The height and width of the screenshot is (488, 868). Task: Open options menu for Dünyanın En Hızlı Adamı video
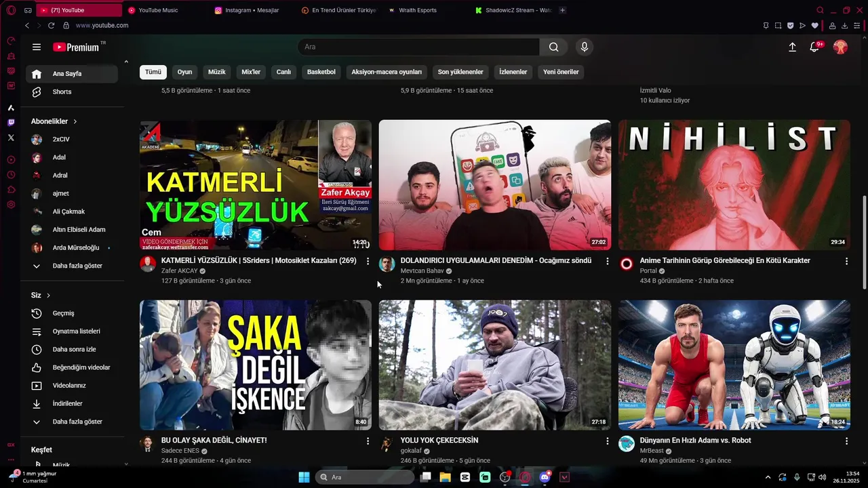[x=846, y=441]
